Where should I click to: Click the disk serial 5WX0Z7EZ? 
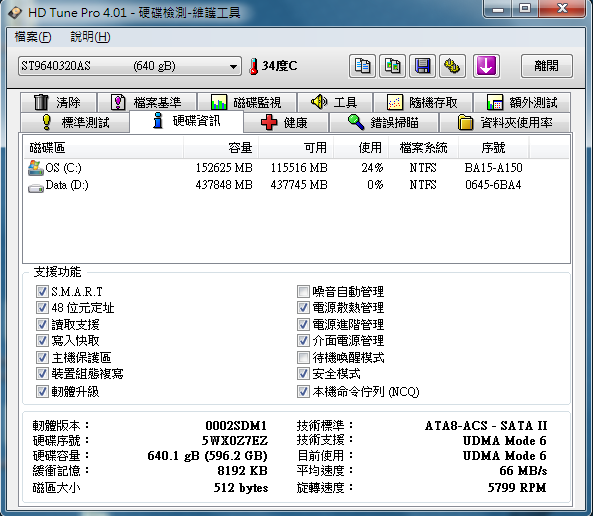(234, 441)
